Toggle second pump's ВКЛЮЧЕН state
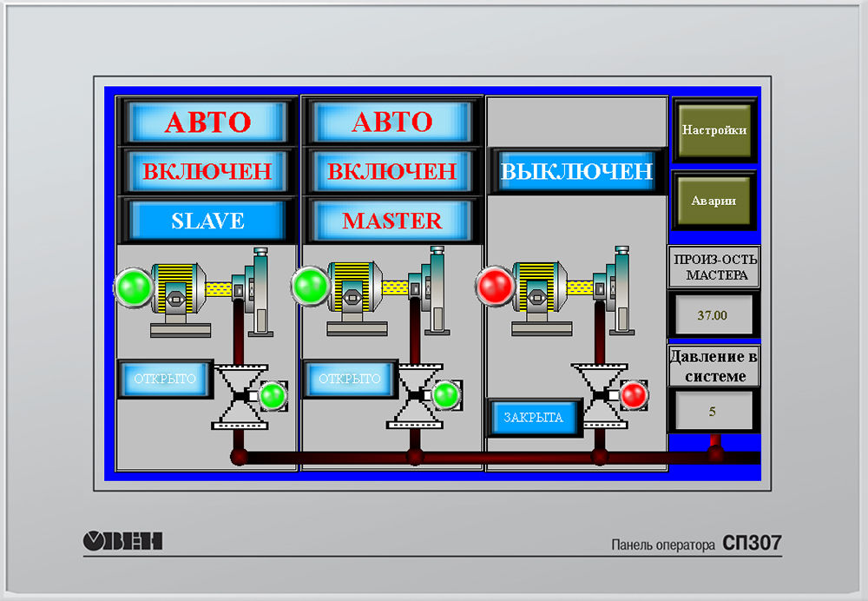The height and width of the screenshot is (601, 868). pyautogui.click(x=391, y=171)
